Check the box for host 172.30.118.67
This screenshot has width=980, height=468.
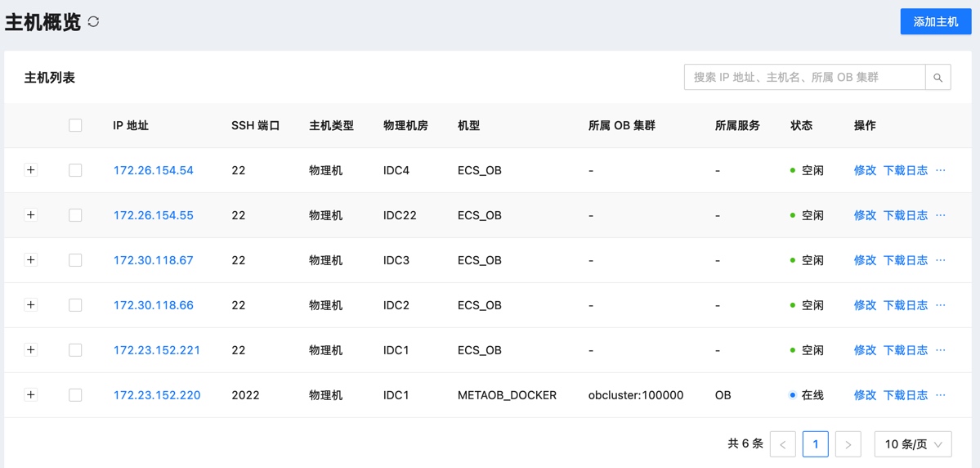[x=75, y=260]
